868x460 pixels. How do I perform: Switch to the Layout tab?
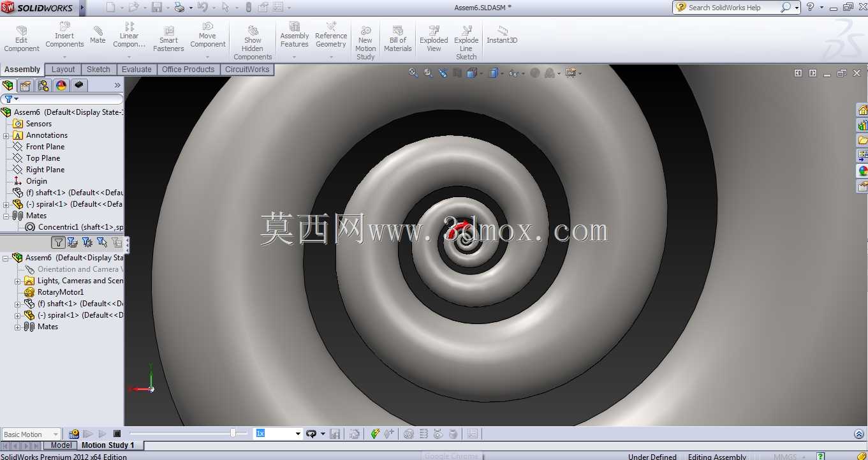pos(63,70)
